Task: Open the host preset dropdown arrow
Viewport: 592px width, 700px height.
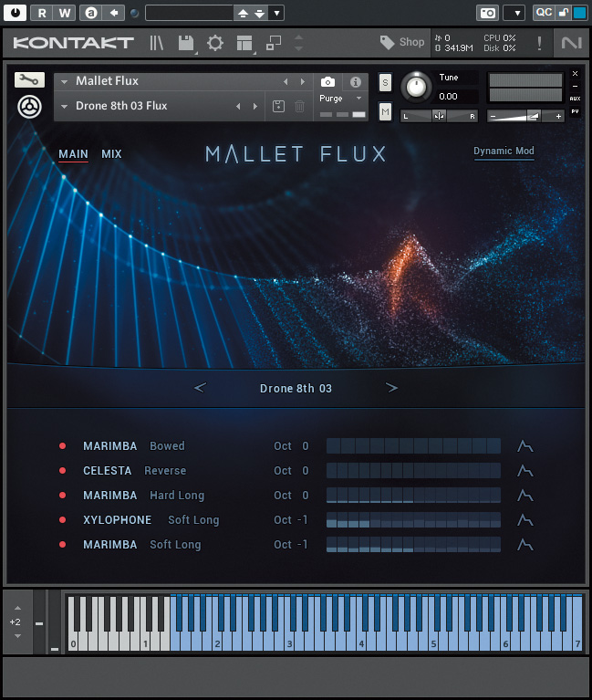Action: pos(276,13)
